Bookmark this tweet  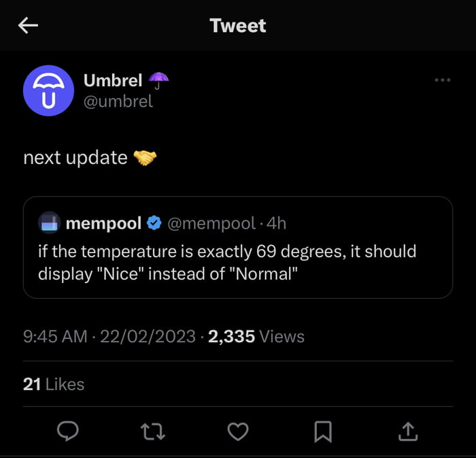(323, 431)
